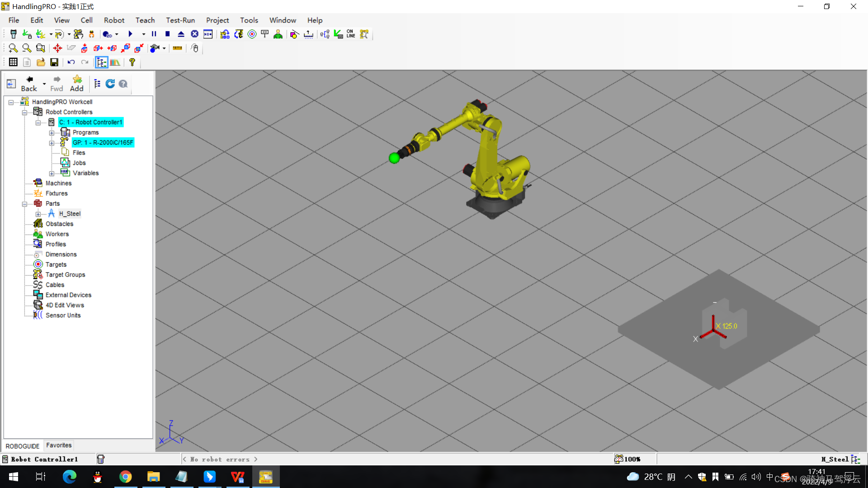
Task: Expand the Programs node
Action: click(x=52, y=133)
